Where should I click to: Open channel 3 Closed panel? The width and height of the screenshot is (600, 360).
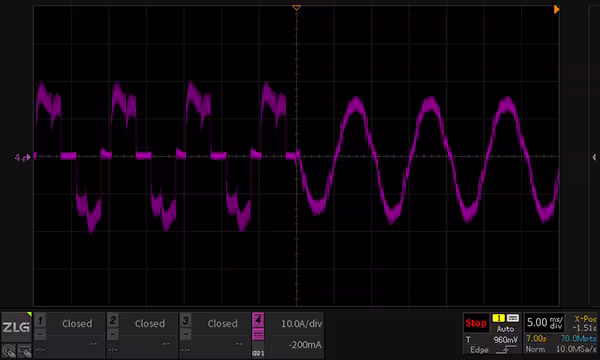coord(222,324)
